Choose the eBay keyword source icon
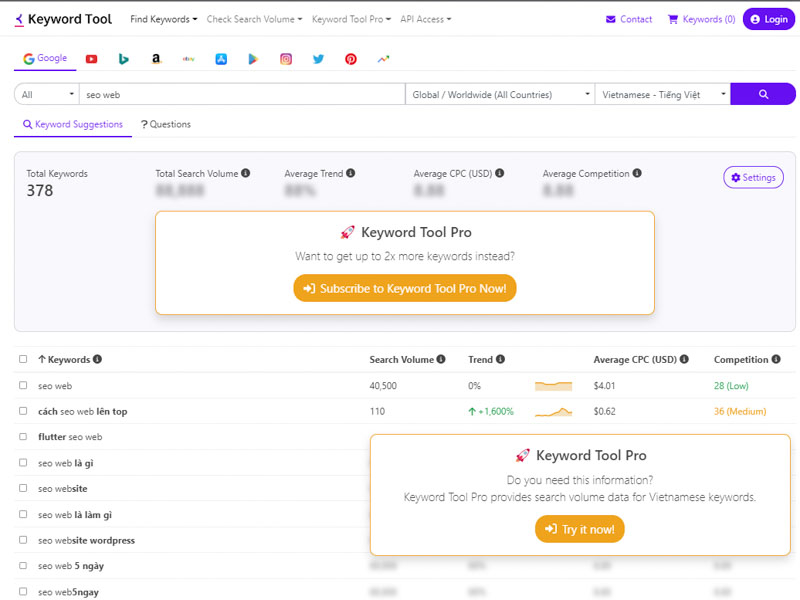 point(189,59)
